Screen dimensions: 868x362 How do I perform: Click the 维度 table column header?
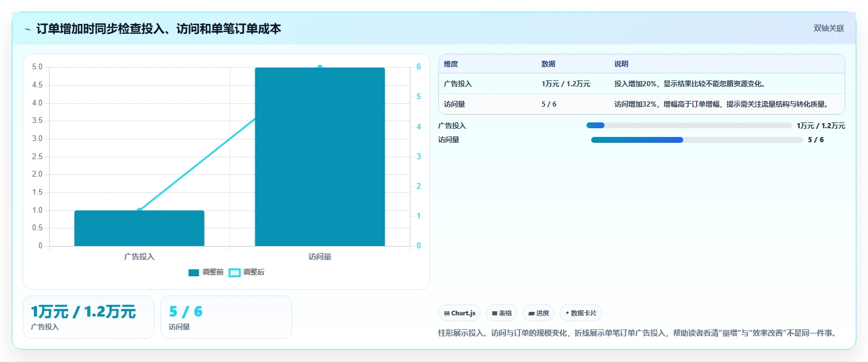click(451, 64)
